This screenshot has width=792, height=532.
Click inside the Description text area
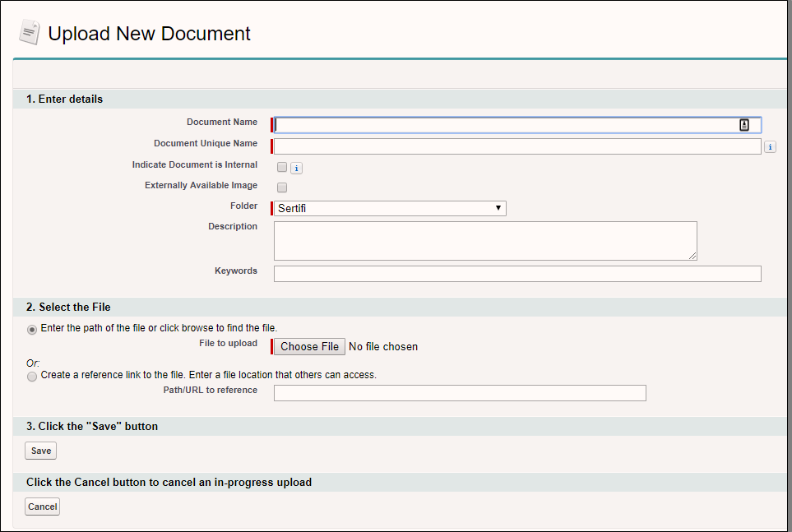pyautogui.click(x=485, y=240)
